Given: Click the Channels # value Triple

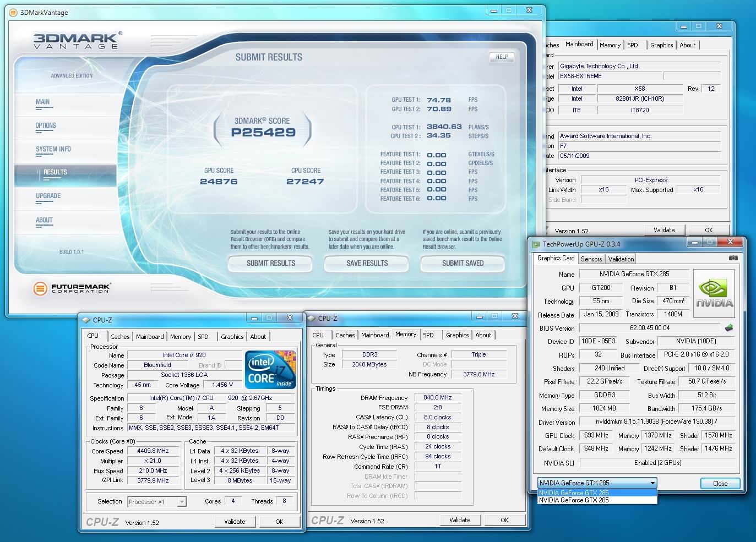Looking at the screenshot, I should pyautogui.click(x=478, y=354).
